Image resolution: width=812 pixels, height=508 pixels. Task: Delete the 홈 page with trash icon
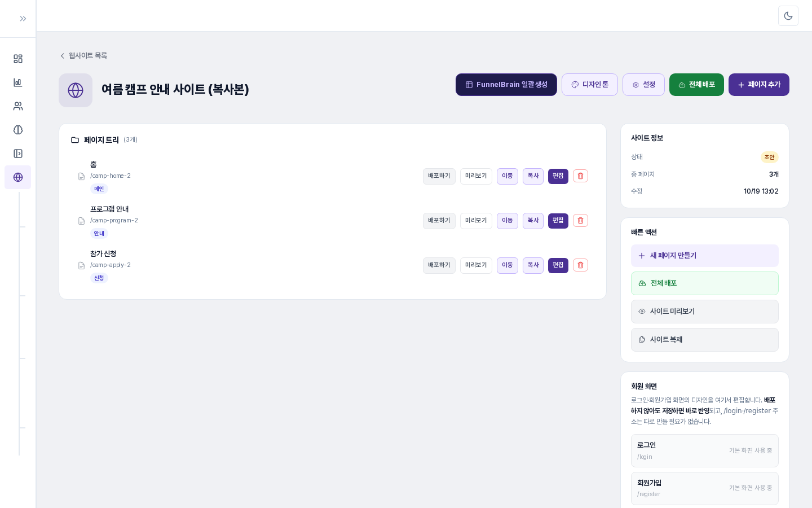point(580,176)
